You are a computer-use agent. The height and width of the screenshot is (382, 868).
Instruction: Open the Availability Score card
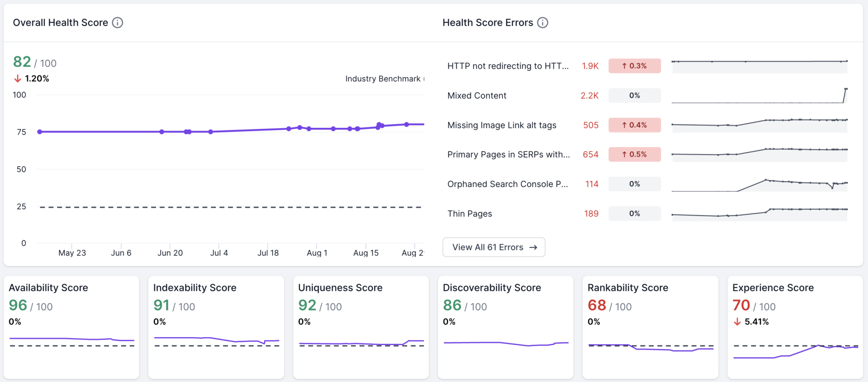(71, 327)
